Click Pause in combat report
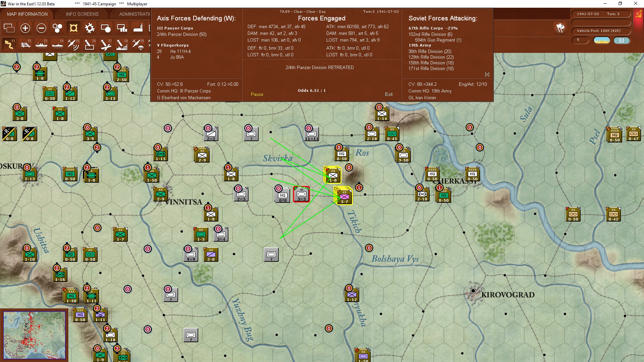 point(257,95)
